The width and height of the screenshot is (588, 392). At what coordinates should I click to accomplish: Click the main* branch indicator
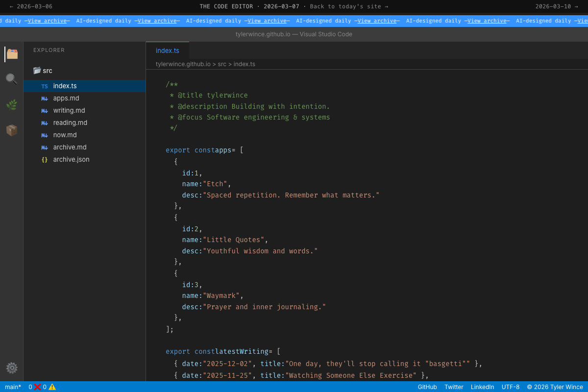point(13,387)
